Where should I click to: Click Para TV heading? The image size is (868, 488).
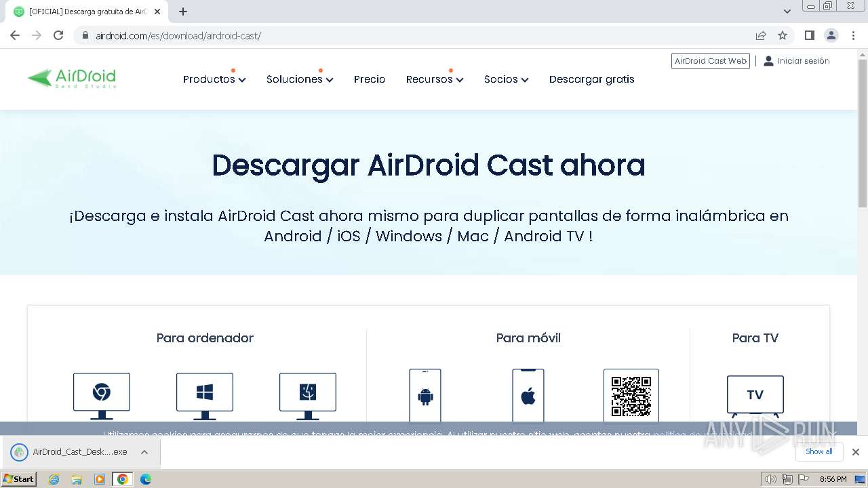coord(755,338)
